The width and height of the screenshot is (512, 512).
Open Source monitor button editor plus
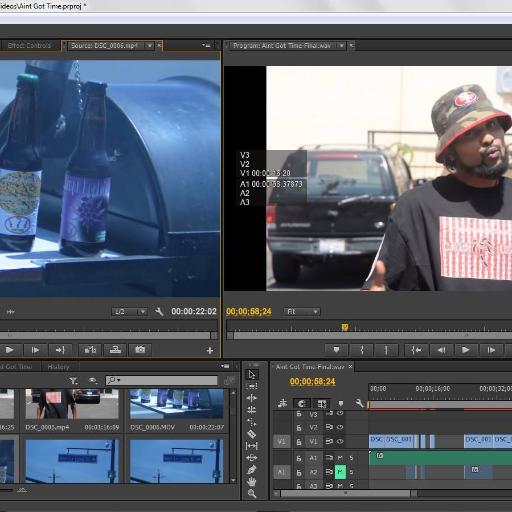tap(210, 350)
